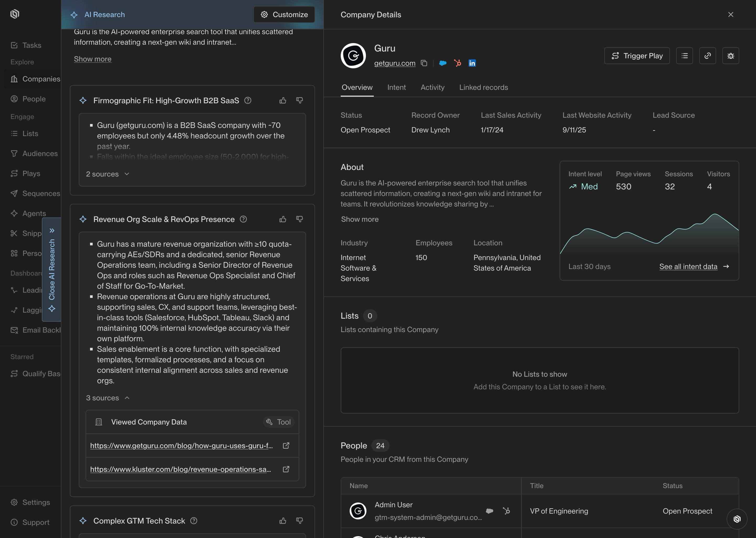Image resolution: width=756 pixels, height=538 pixels.
Task: Click the list icon next to Trigger Play
Action: tap(685, 56)
